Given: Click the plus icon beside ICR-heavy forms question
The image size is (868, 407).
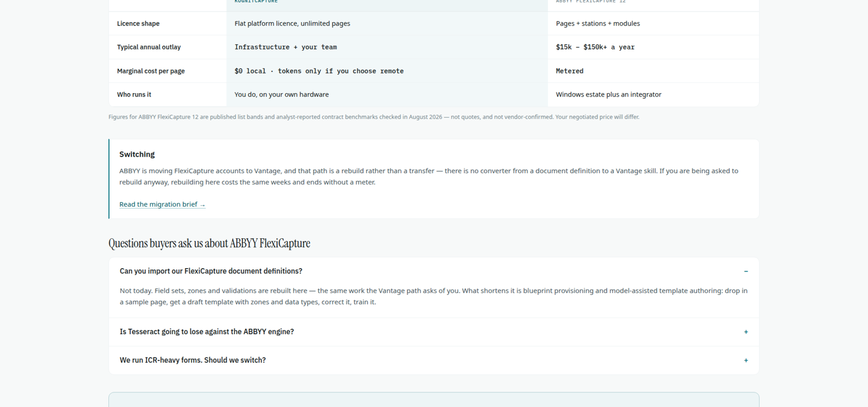Looking at the screenshot, I should tap(746, 360).
